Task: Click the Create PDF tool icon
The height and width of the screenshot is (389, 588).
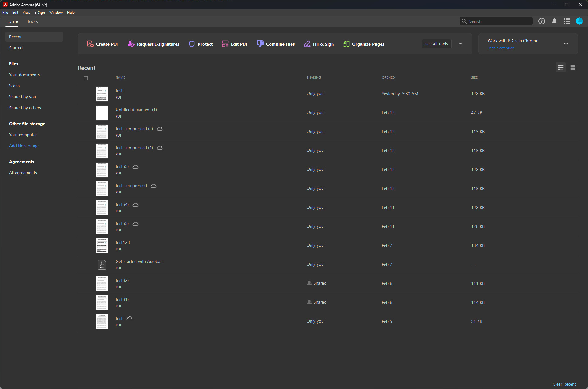Action: [x=90, y=44]
